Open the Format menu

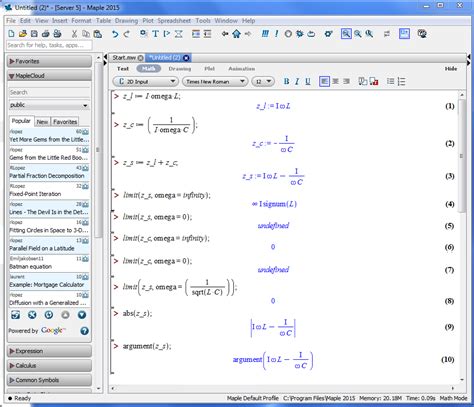point(81,21)
